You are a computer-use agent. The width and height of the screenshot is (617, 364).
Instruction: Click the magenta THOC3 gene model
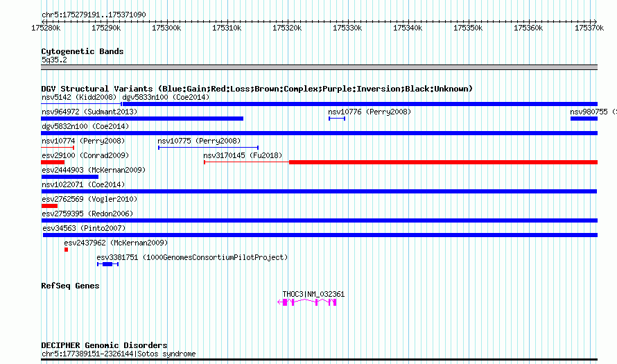307,302
